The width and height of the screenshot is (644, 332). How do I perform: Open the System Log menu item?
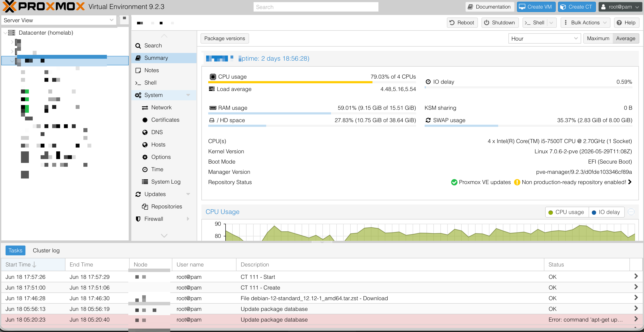tap(164, 182)
